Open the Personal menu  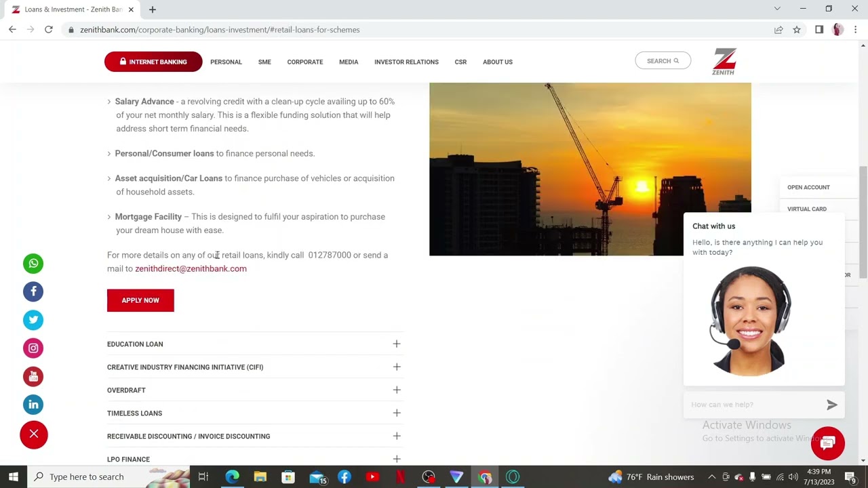click(x=226, y=62)
